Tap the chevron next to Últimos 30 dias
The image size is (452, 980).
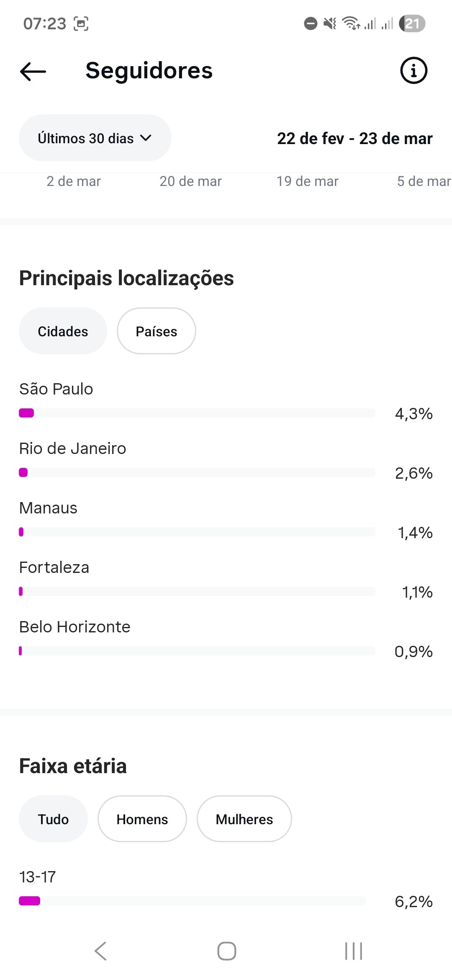[146, 138]
